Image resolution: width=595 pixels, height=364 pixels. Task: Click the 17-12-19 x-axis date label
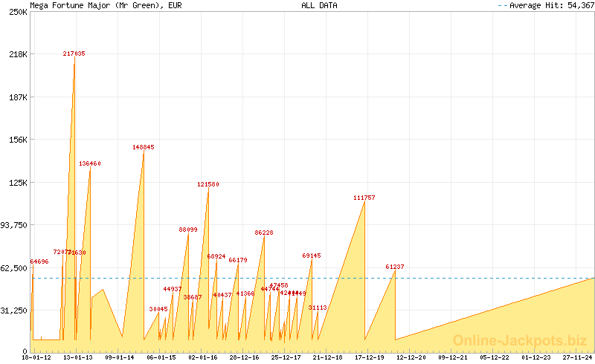pyautogui.click(x=370, y=357)
